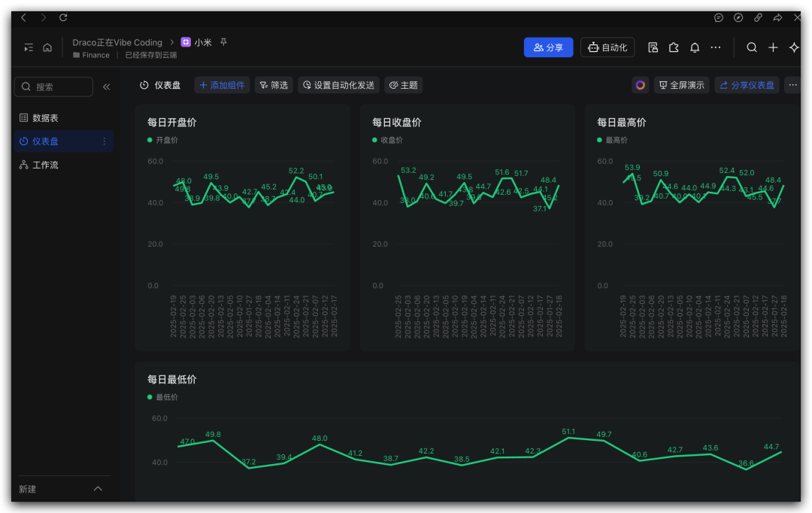Click the 添加组件 button
This screenshot has height=513, width=812.
tap(222, 85)
